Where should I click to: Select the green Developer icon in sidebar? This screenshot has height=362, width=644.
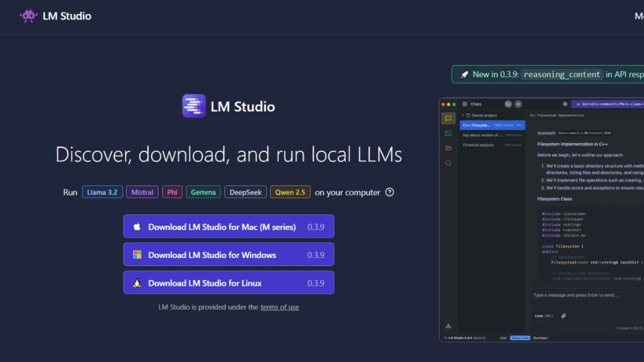(448, 133)
